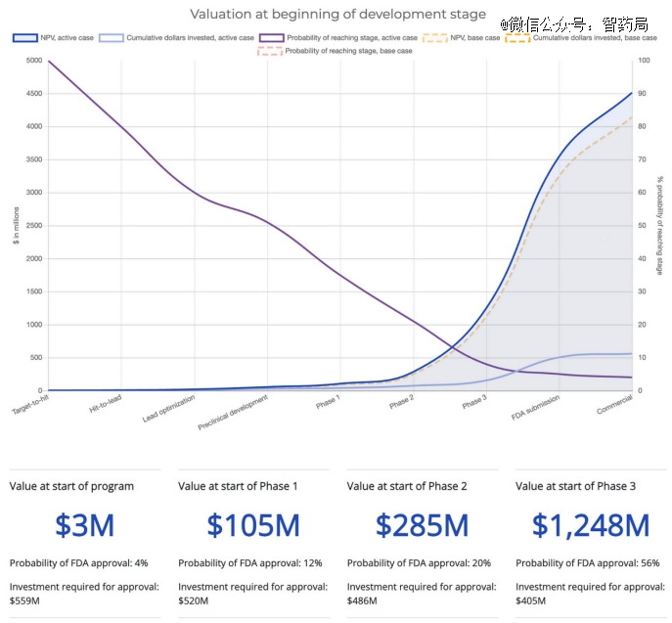Select the Phase 2 axis label
Screen dimensions: 672x623
(x=402, y=402)
